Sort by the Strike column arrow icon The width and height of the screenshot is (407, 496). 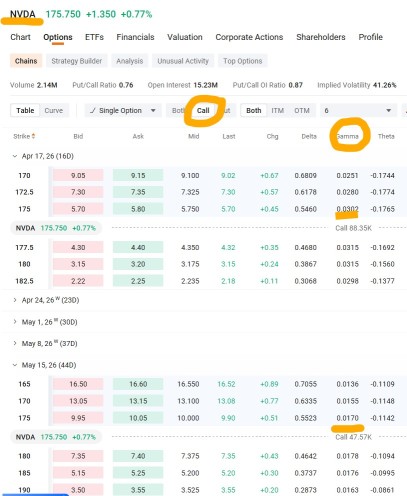click(x=33, y=136)
